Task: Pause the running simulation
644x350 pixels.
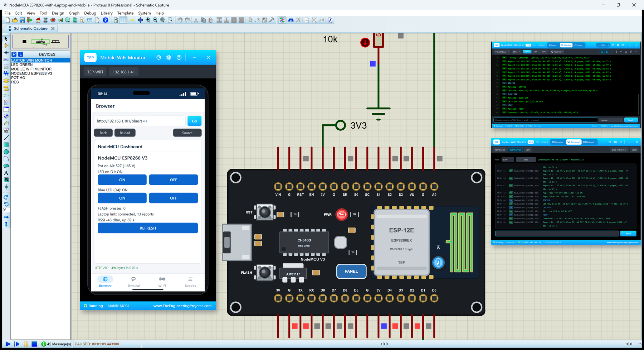Action: point(25,344)
